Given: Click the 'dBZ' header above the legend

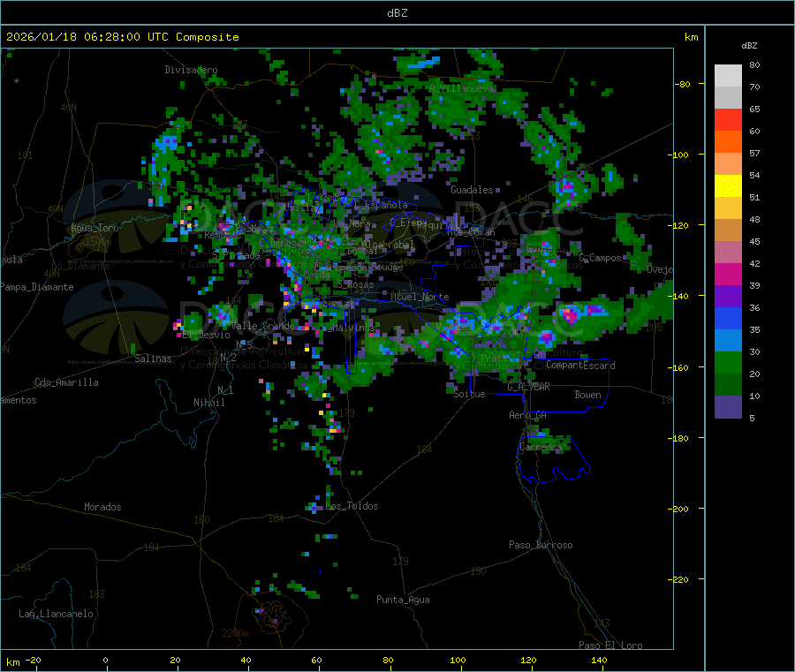Looking at the screenshot, I should [749, 46].
